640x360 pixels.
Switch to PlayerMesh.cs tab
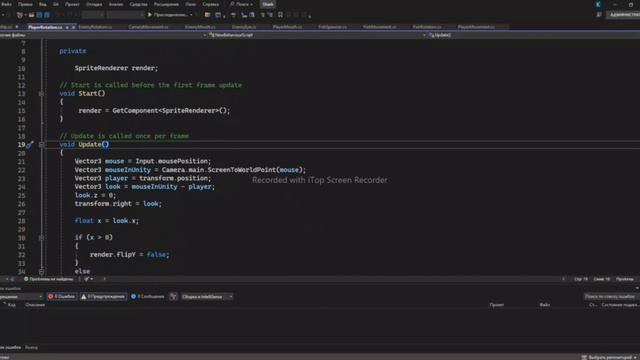(287, 27)
